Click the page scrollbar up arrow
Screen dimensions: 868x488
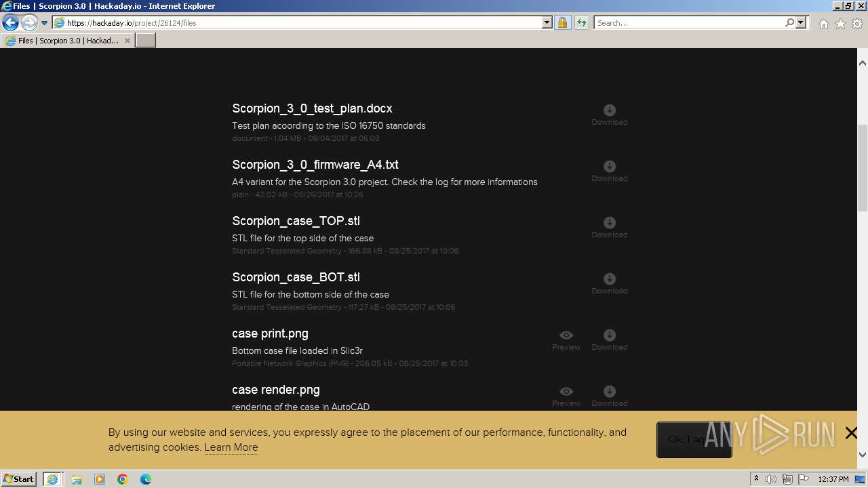coord(863,63)
